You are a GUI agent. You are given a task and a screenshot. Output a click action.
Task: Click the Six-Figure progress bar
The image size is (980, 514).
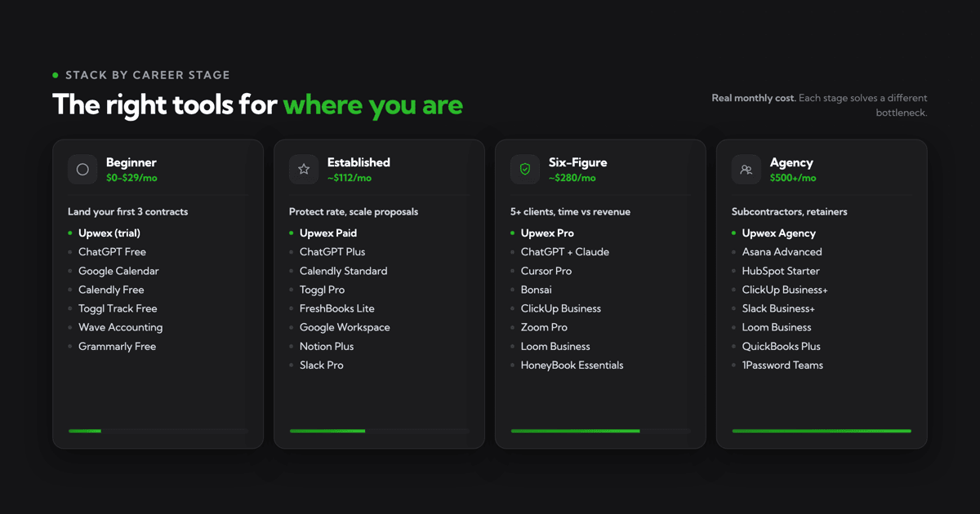[x=600, y=431]
